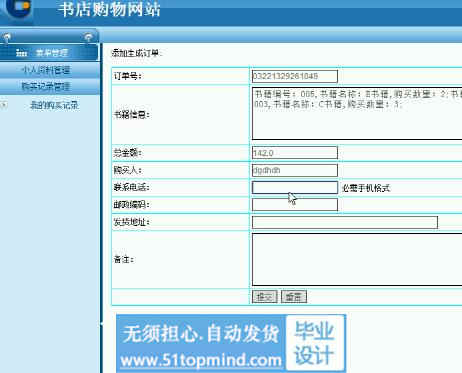Click the 书店购物网站 site title

pos(110,9)
